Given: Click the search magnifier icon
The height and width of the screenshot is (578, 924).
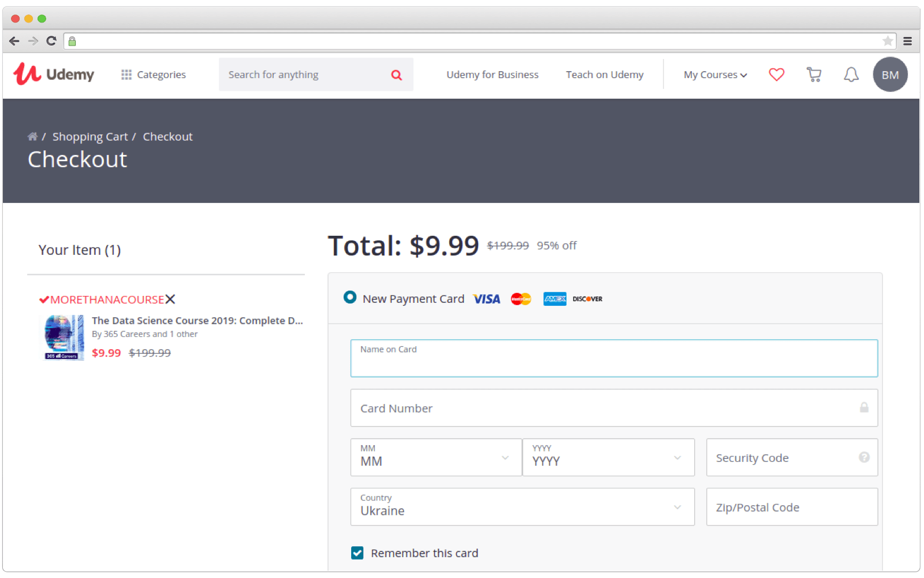Looking at the screenshot, I should (396, 75).
